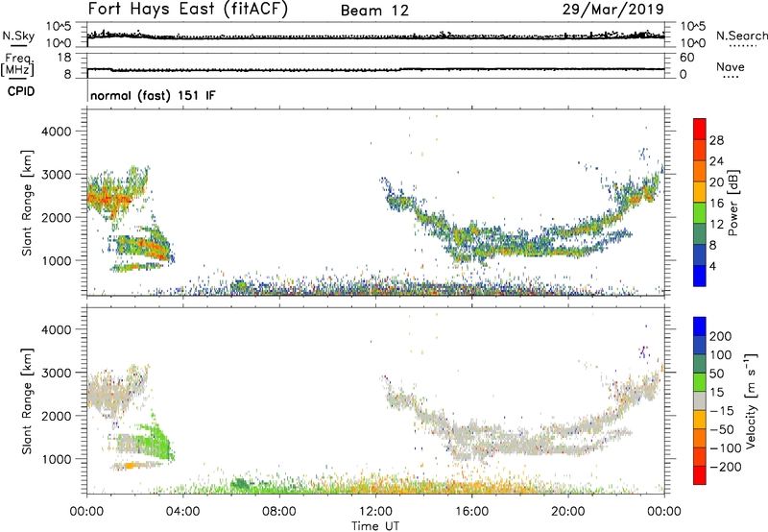
Task: Click the 'N.Search' legend label
Action: pos(742,36)
